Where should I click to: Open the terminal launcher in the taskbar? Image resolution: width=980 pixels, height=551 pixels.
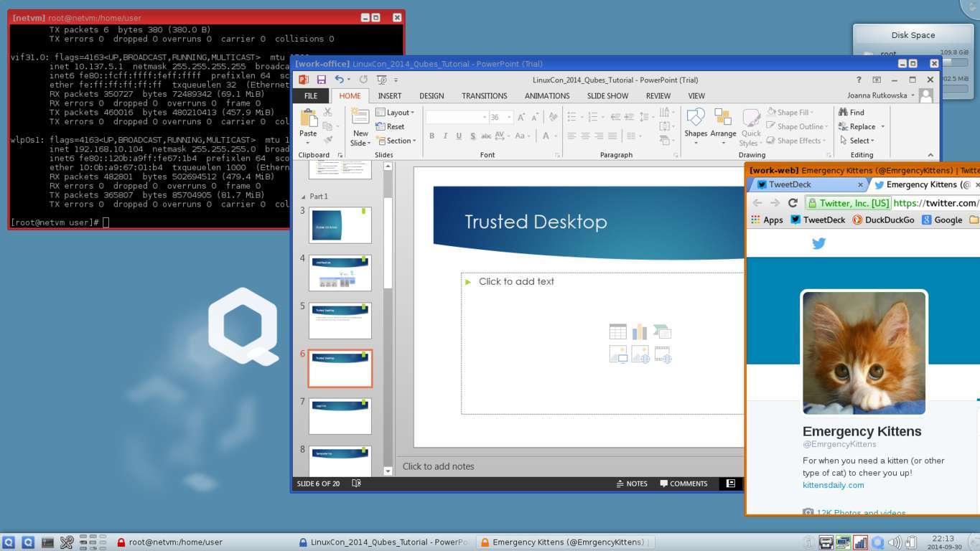pyautogui.click(x=47, y=542)
